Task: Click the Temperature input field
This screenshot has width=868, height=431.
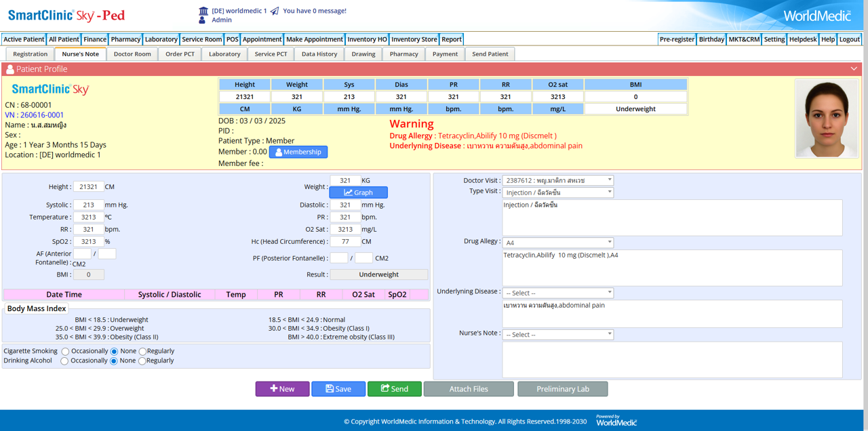Action: 88,218
